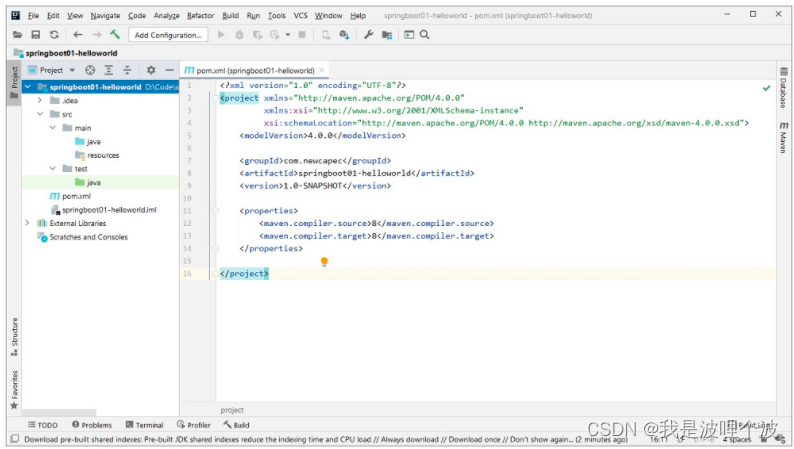Screen dimensions: 794x449
Task: Click the Stop square icon
Action: [x=302, y=35]
